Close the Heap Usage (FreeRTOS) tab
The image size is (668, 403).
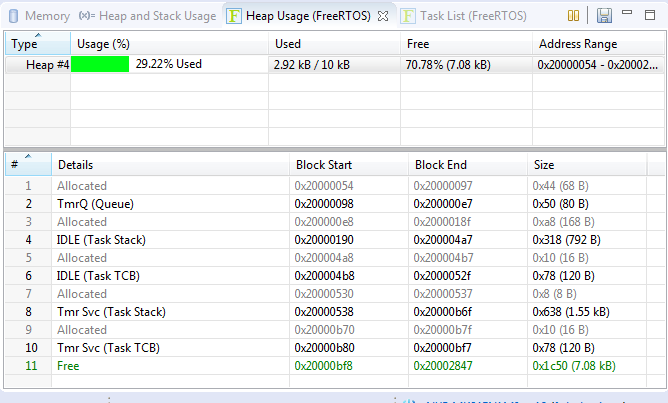click(x=383, y=16)
